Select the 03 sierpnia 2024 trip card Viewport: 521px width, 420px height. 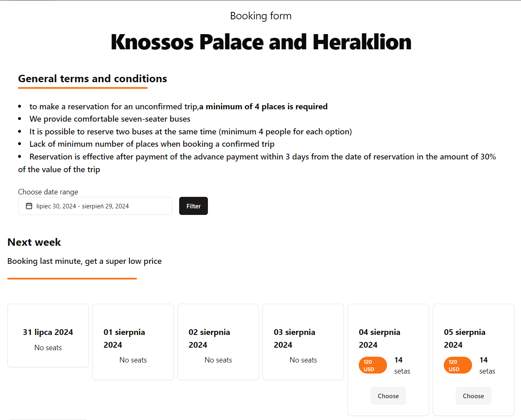(x=303, y=342)
